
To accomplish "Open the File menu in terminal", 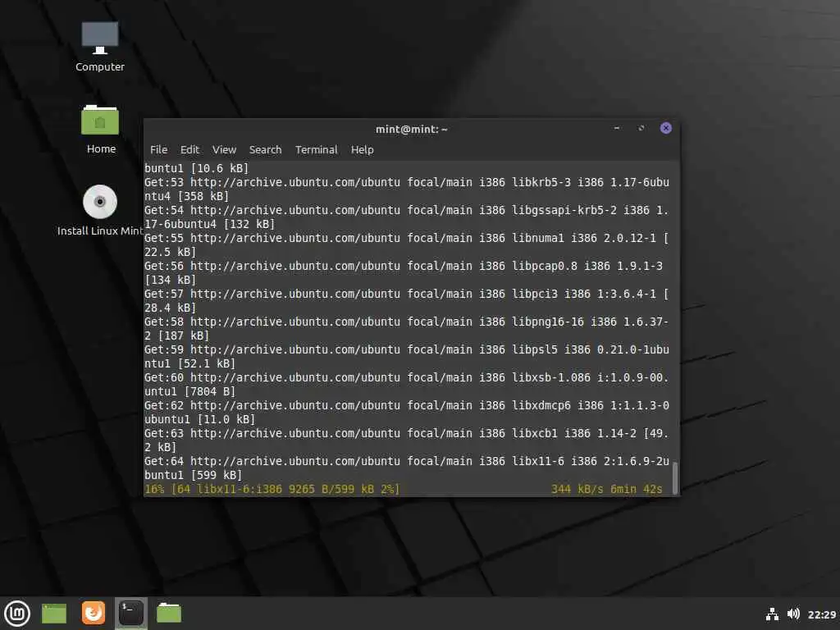I will coord(158,150).
